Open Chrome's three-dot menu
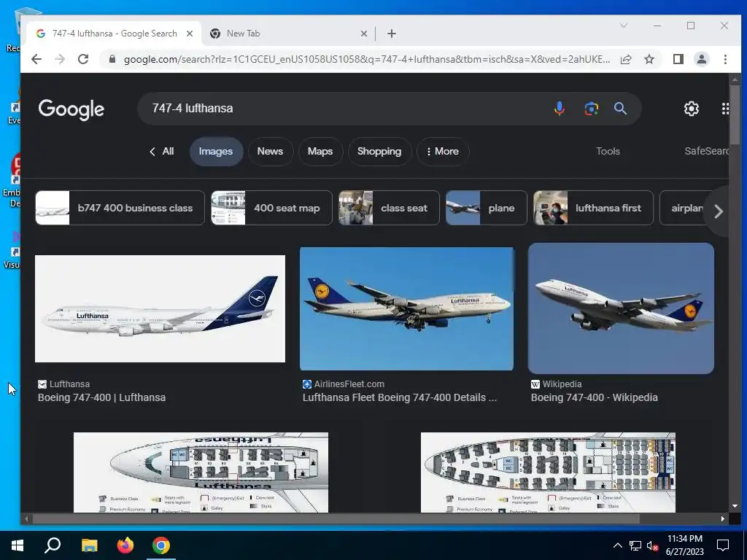The width and height of the screenshot is (747, 560). pos(725,59)
